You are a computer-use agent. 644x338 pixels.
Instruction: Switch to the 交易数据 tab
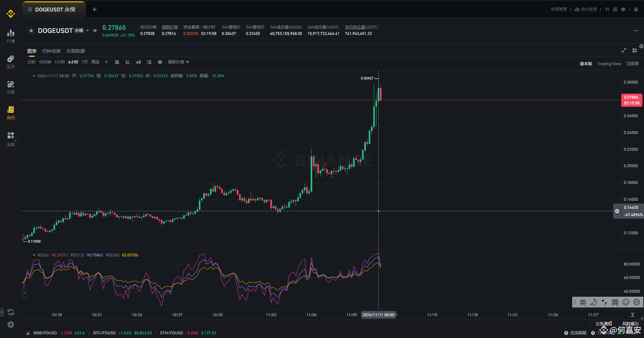[75, 51]
